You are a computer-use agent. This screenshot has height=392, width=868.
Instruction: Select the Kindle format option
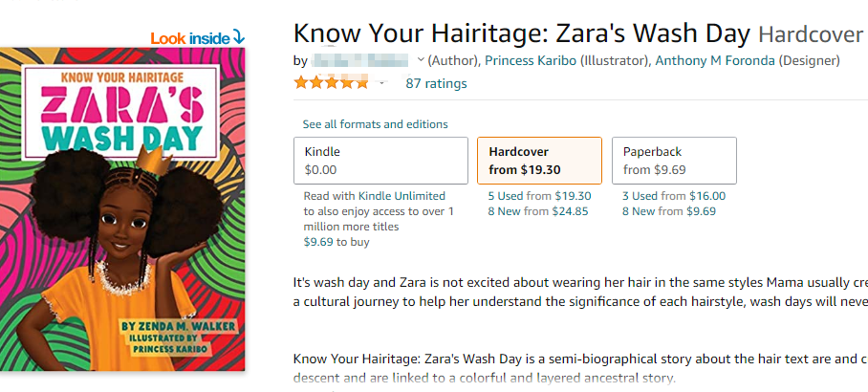(x=380, y=161)
